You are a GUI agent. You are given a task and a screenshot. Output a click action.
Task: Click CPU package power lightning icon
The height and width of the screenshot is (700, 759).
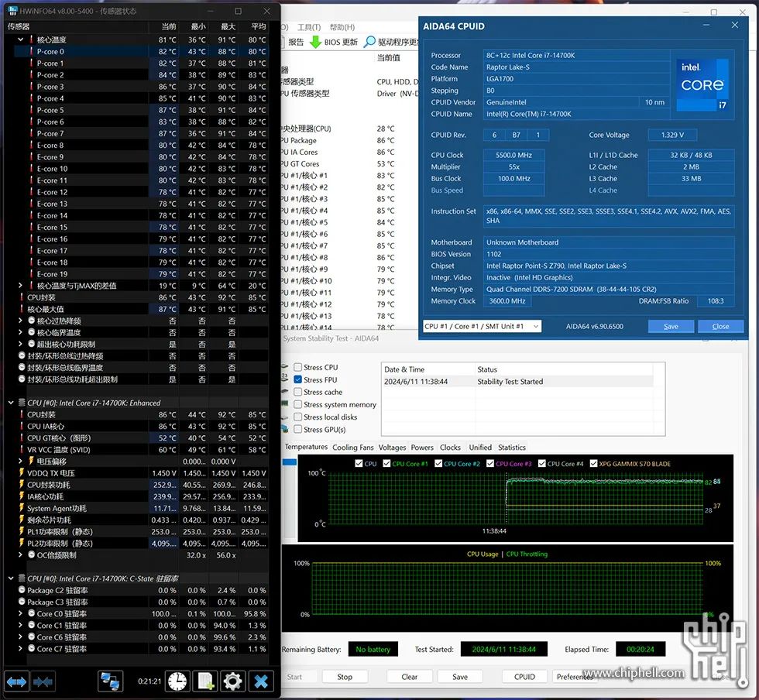(x=22, y=485)
